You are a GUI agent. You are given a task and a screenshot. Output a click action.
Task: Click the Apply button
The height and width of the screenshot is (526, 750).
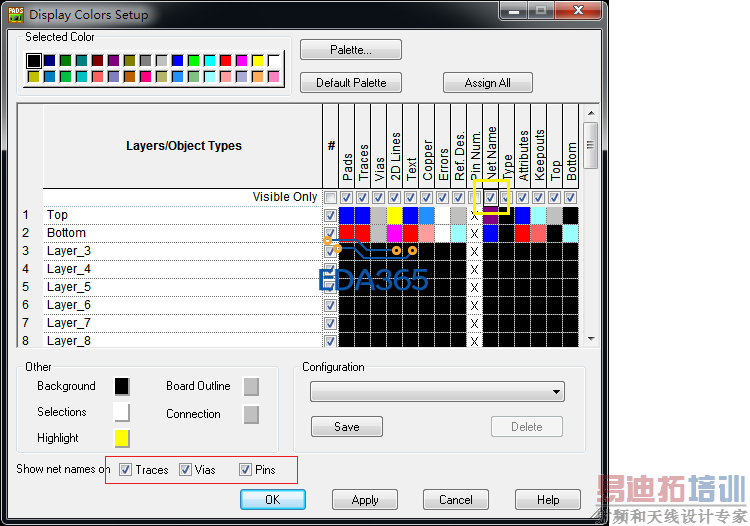coord(365,500)
